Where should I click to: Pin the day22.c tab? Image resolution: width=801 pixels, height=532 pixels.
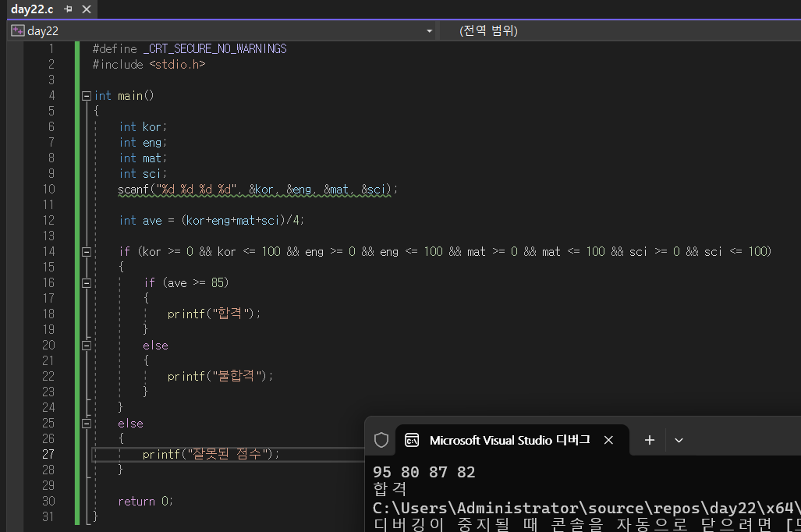[x=68, y=9]
